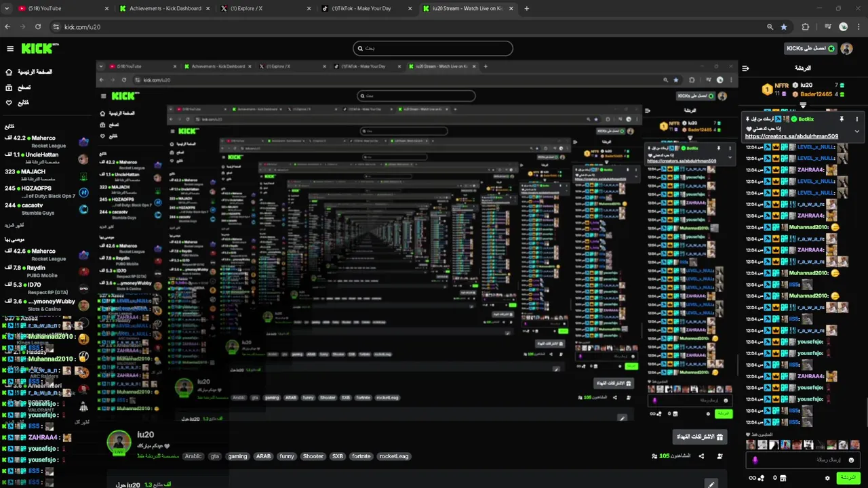Toggle the pin icon on BotRix pinned message
The image size is (868, 488).
[842, 119]
